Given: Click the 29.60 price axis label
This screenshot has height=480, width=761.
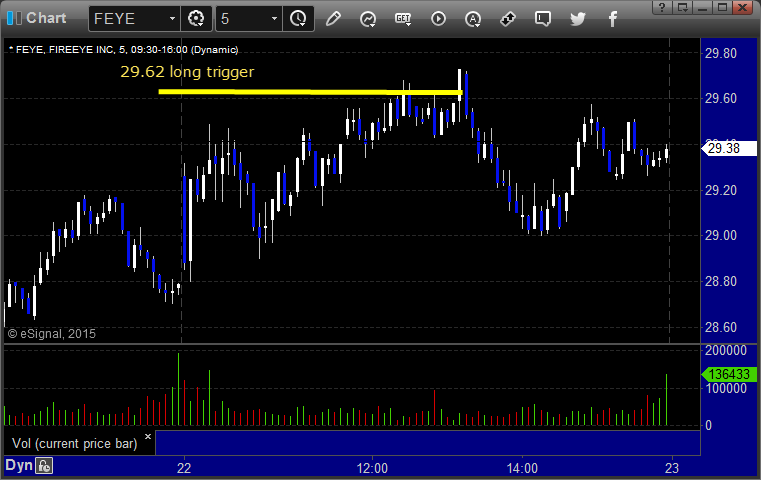Looking at the screenshot, I should click(x=721, y=99).
